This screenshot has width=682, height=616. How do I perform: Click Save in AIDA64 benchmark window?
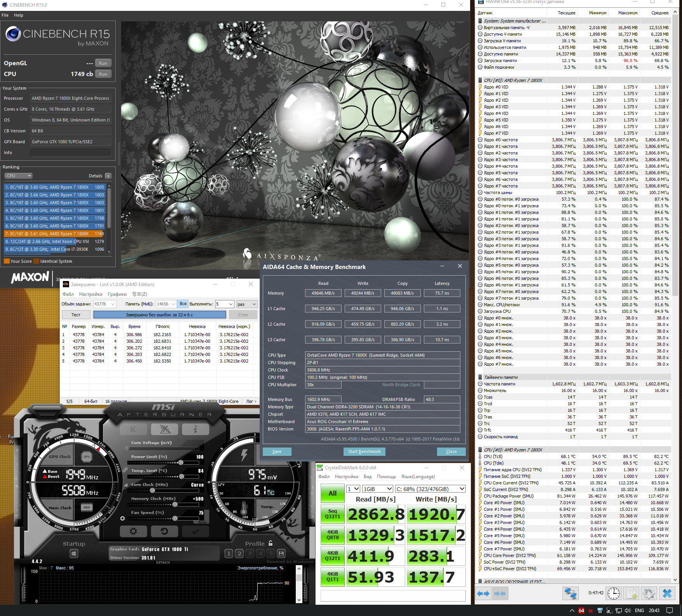point(277,451)
